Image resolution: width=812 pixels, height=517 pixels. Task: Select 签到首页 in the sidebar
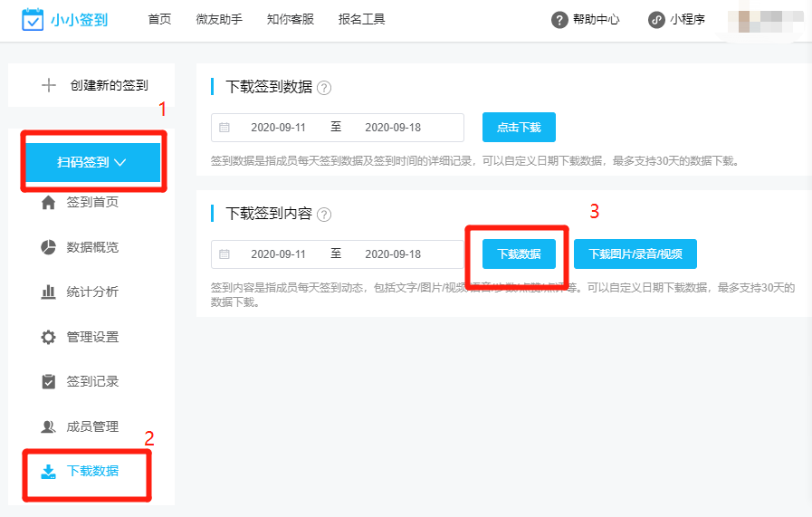[x=92, y=202]
